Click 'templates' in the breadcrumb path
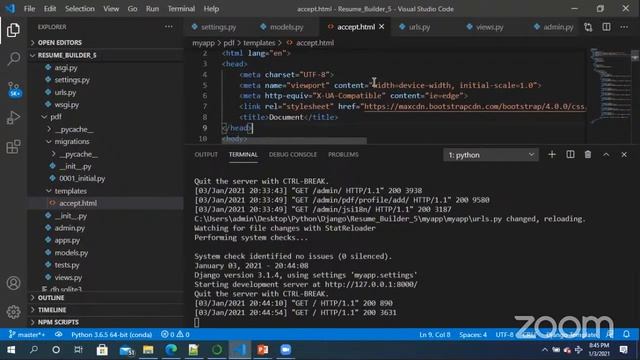 click(x=259, y=42)
